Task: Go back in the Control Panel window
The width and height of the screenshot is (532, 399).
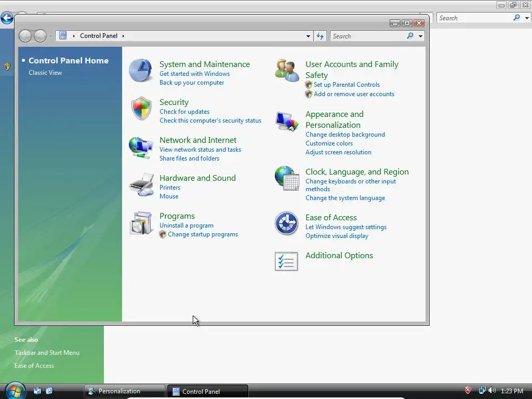Action: point(25,36)
